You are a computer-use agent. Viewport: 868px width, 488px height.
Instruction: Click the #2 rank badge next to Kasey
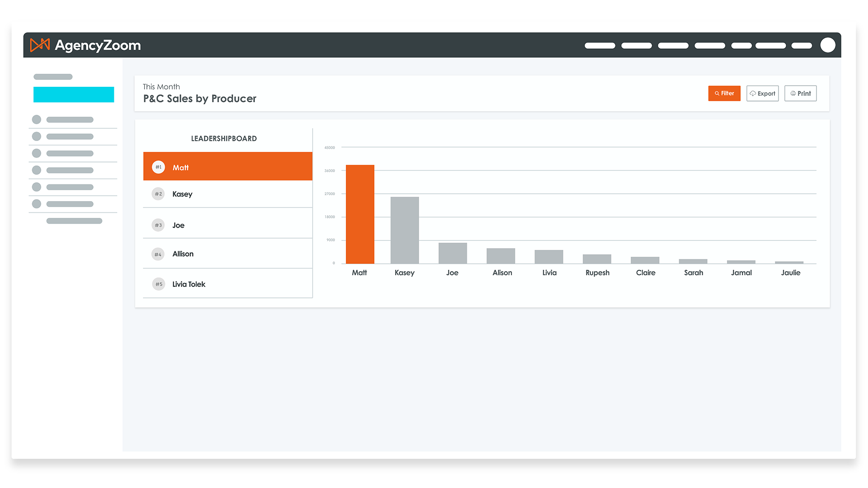pyautogui.click(x=158, y=194)
